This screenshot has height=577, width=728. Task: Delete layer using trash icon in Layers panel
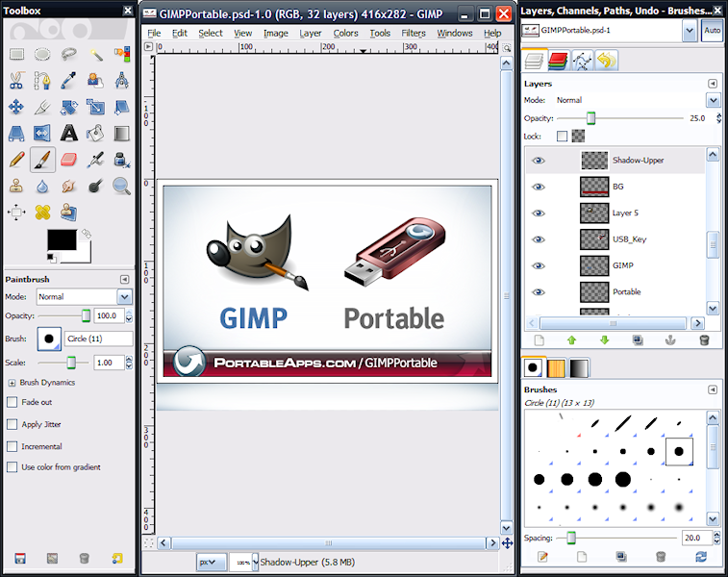(704, 340)
